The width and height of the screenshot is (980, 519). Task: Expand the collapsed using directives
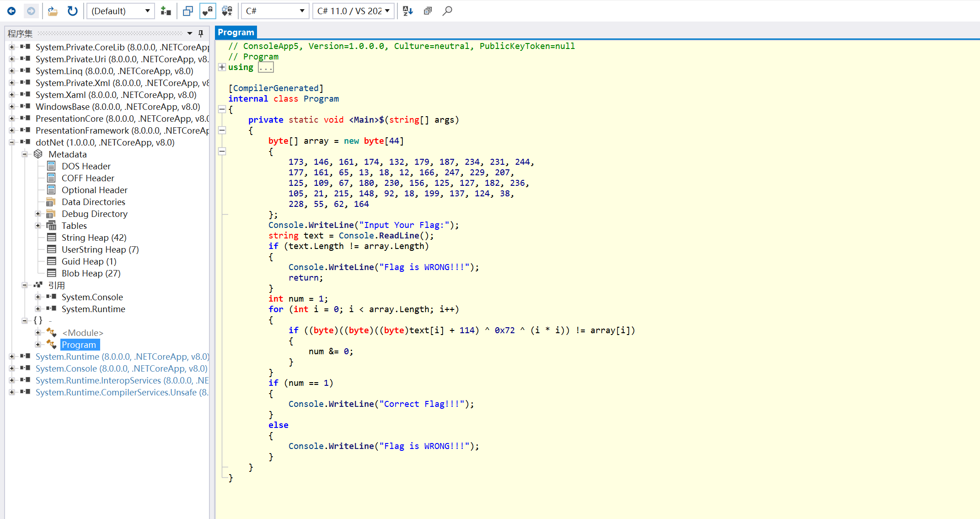222,67
